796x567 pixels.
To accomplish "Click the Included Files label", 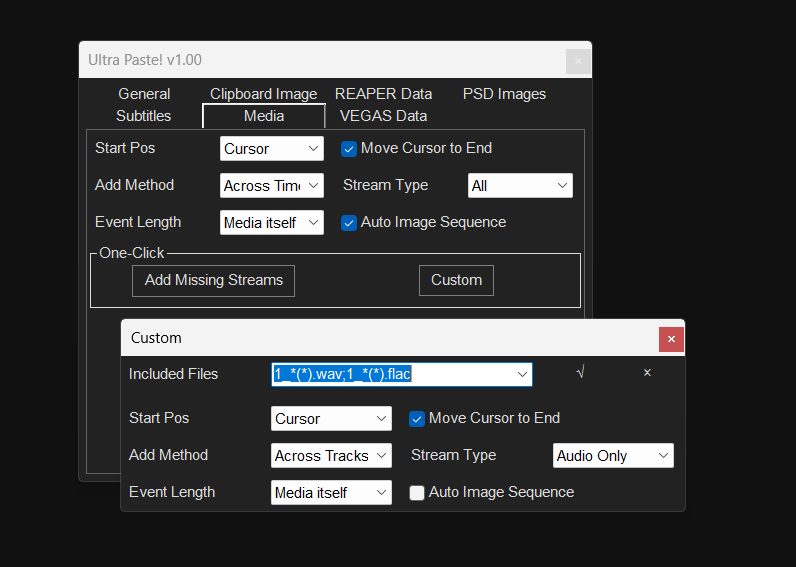I will tap(173, 374).
